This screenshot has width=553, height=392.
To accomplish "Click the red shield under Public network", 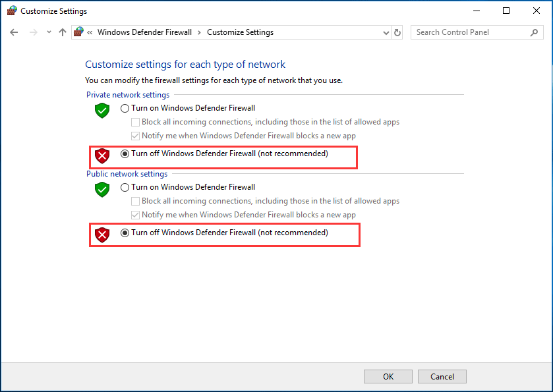I will (102, 235).
